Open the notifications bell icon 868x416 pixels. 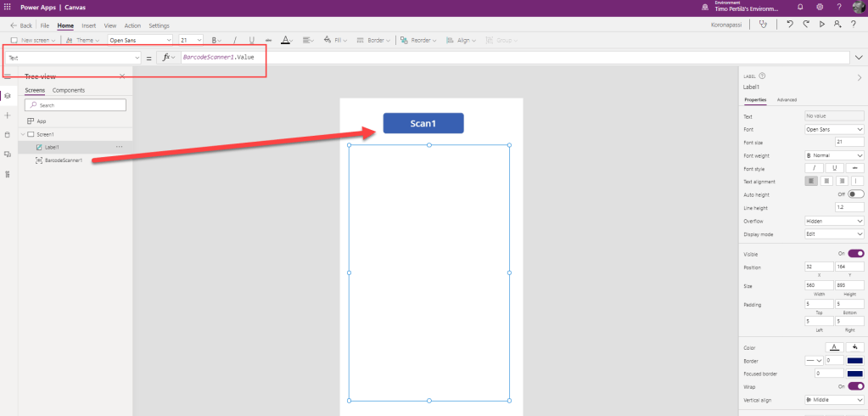tap(799, 7)
